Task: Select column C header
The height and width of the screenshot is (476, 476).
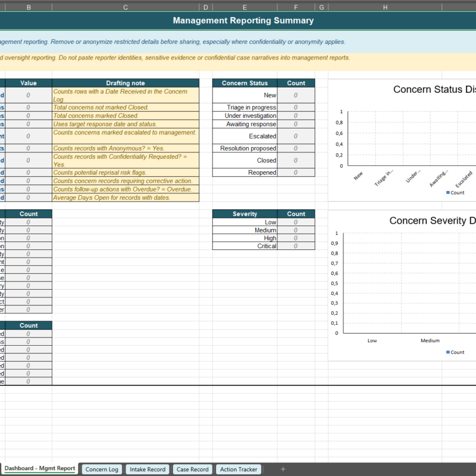Action: click(126, 7)
